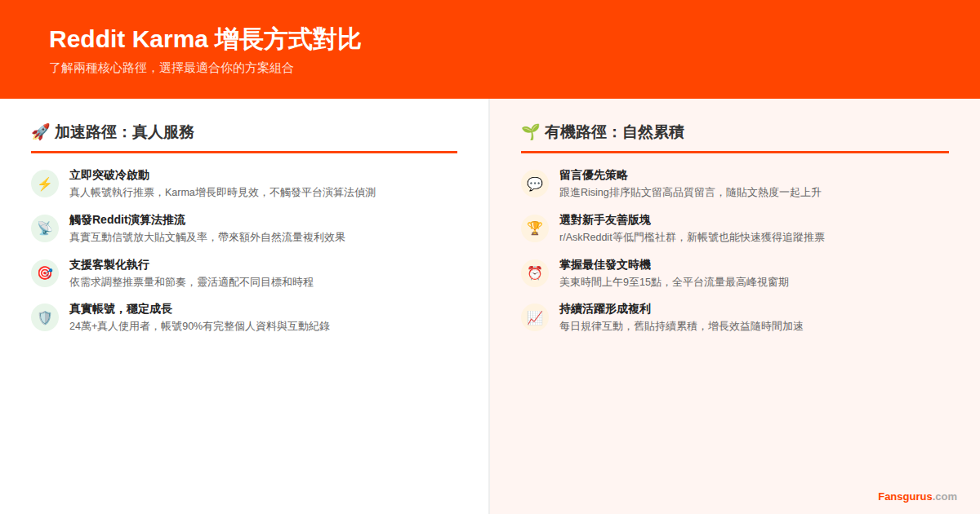The width and height of the screenshot is (980, 514).
Task: Click the subtitle 了解兩種核心路徑 text
Action: point(172,69)
